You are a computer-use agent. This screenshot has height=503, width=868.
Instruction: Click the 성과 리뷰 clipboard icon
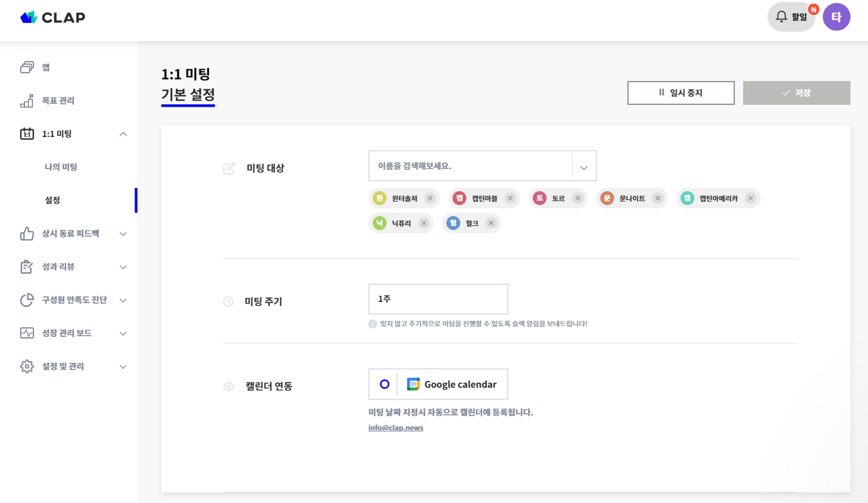point(27,267)
